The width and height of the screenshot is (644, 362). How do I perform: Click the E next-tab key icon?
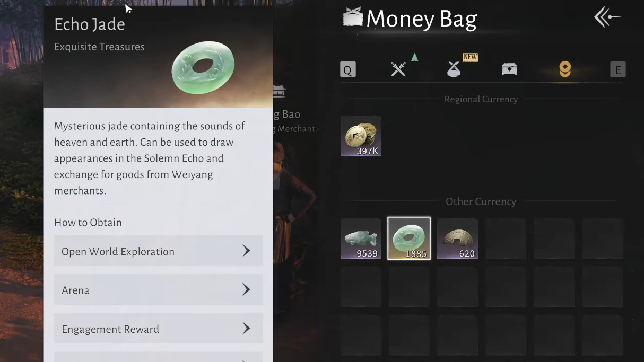click(617, 69)
